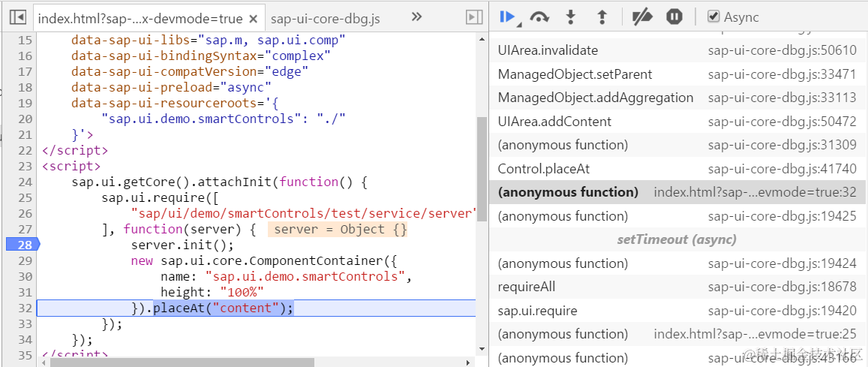The image size is (868, 367).
Task: Select ManagedObject.addAggregation stack frame
Action: (678, 98)
